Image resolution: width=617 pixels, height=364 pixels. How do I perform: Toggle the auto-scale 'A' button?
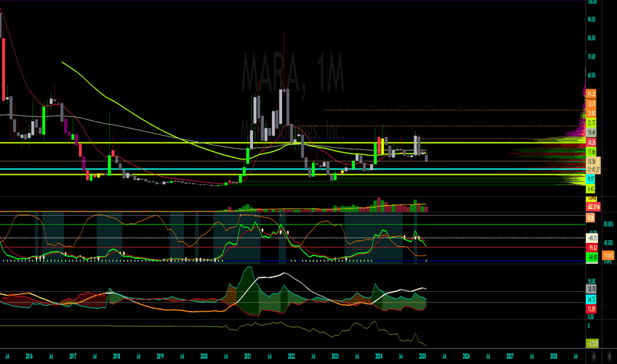pos(594,356)
